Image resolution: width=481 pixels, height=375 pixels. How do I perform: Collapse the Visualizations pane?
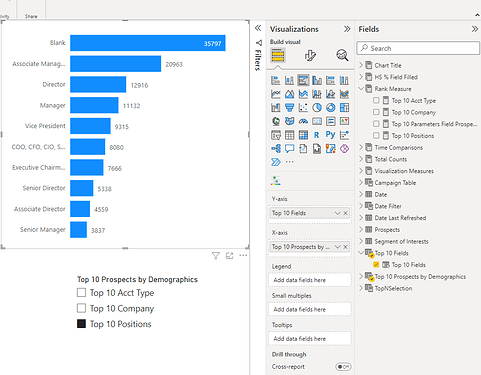point(347,29)
